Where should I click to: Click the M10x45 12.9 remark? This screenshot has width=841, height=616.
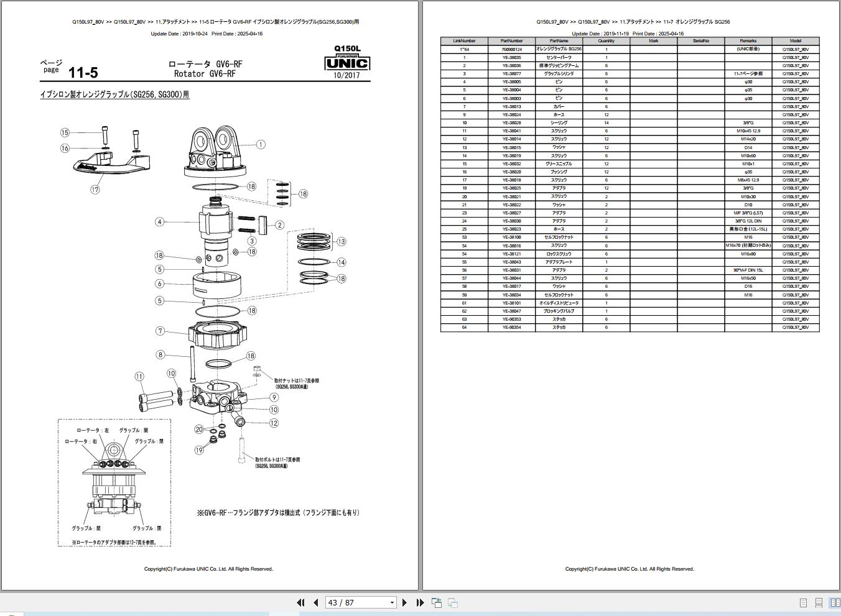point(748,131)
